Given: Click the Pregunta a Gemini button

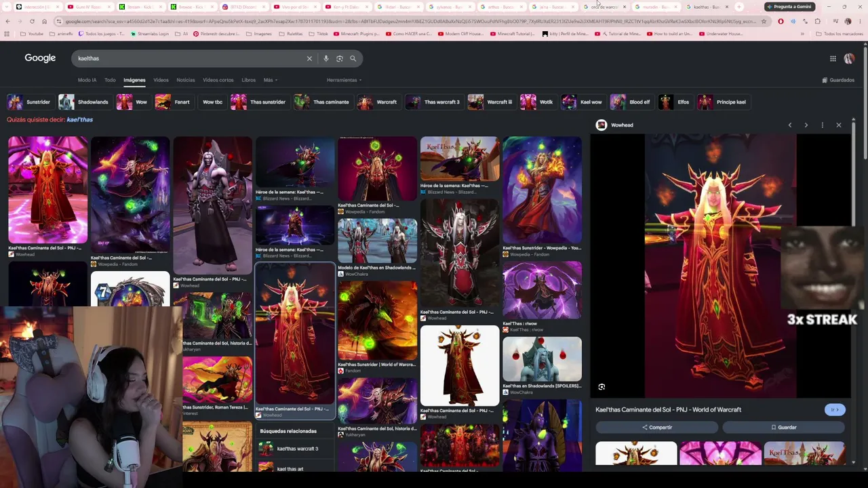Looking at the screenshot, I should 789,7.
